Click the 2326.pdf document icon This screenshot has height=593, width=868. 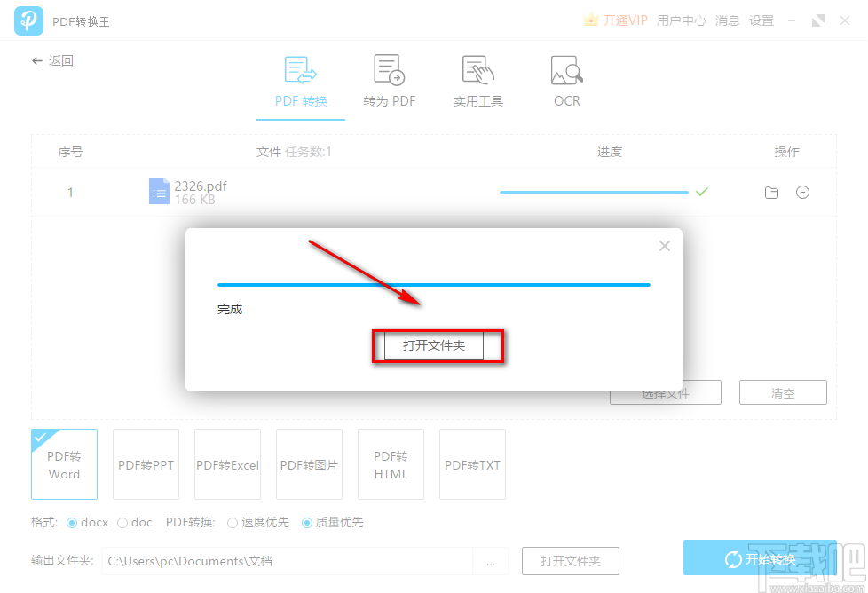click(159, 191)
